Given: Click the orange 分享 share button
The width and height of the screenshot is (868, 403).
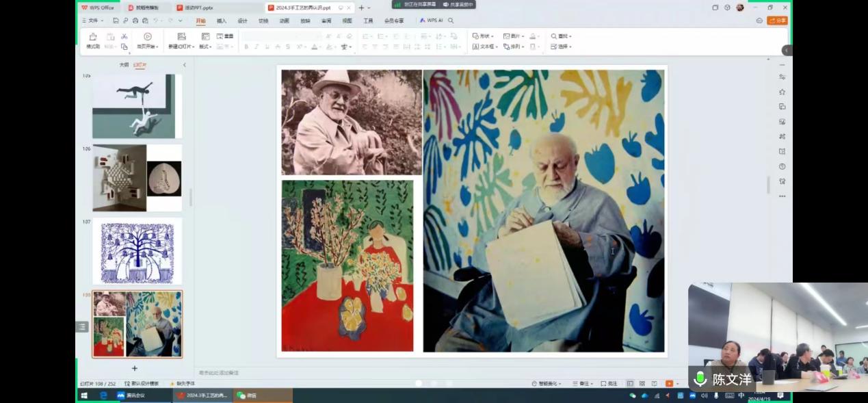Looking at the screenshot, I should click(x=777, y=21).
